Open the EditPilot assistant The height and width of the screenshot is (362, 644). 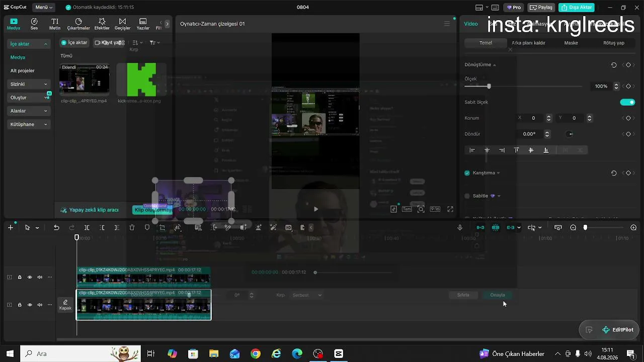[x=618, y=330]
